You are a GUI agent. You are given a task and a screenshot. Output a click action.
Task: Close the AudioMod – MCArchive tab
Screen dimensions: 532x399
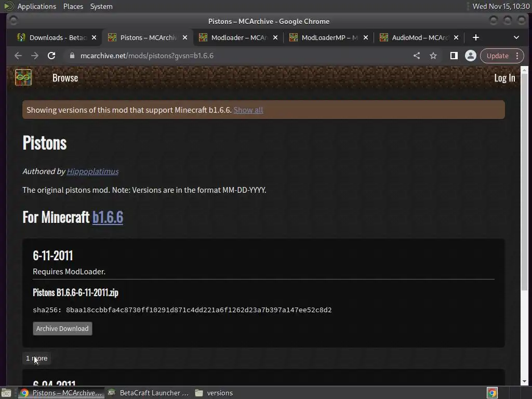coord(456,37)
